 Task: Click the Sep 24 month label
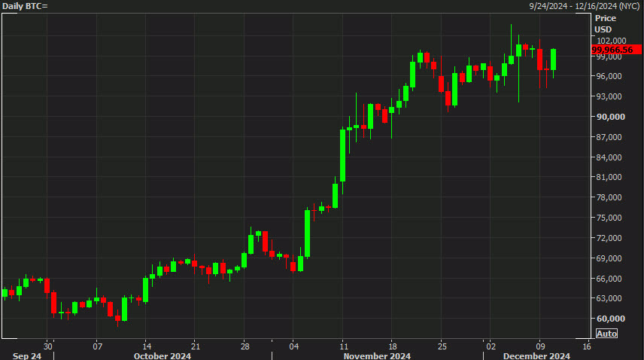[x=26, y=356]
